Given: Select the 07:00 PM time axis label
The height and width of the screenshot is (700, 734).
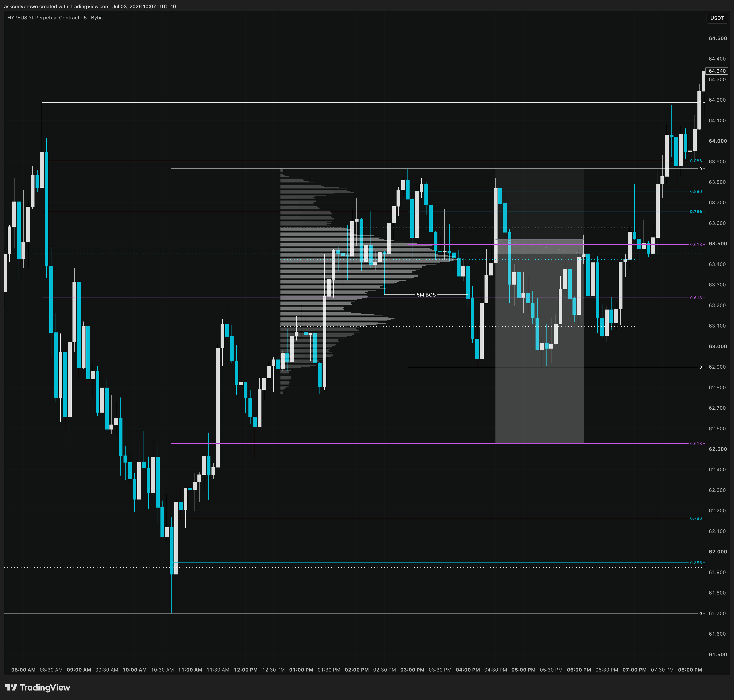Looking at the screenshot, I should click(635, 670).
